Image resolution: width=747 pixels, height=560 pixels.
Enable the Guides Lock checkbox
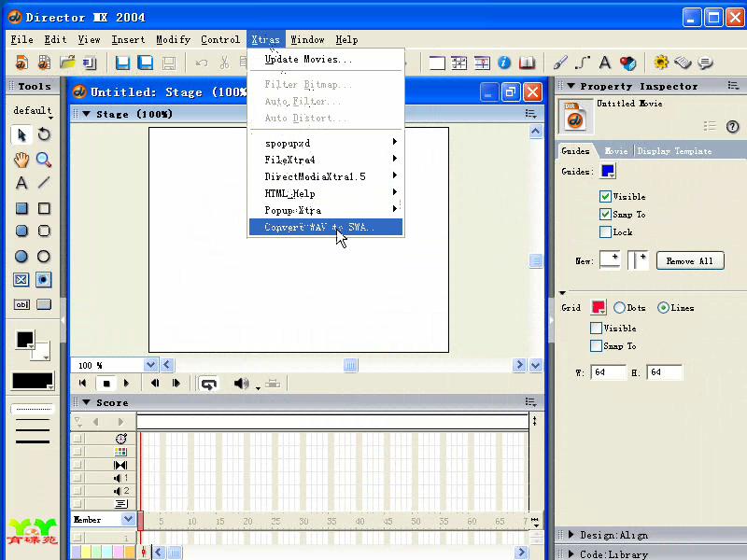tap(605, 231)
